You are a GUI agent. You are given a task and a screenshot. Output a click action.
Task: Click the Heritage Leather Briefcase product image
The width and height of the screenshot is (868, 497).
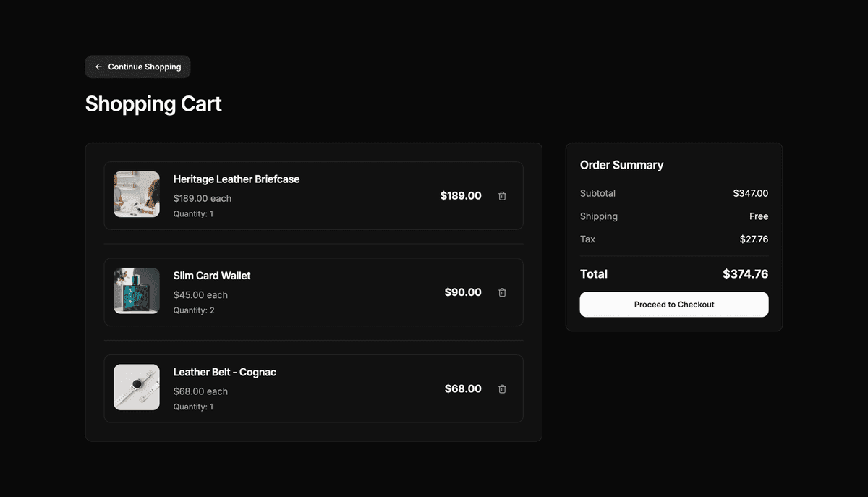[x=137, y=194]
